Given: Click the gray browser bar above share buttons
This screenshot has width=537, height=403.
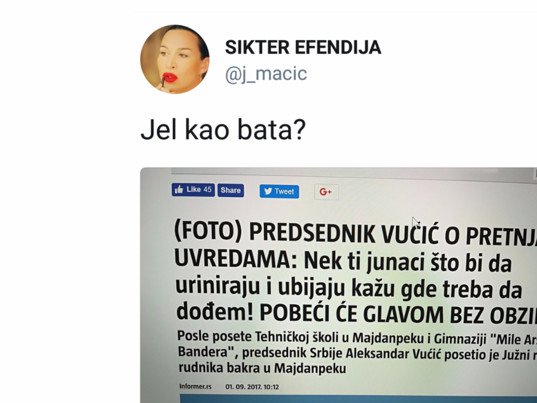Looking at the screenshot, I should (354, 172).
